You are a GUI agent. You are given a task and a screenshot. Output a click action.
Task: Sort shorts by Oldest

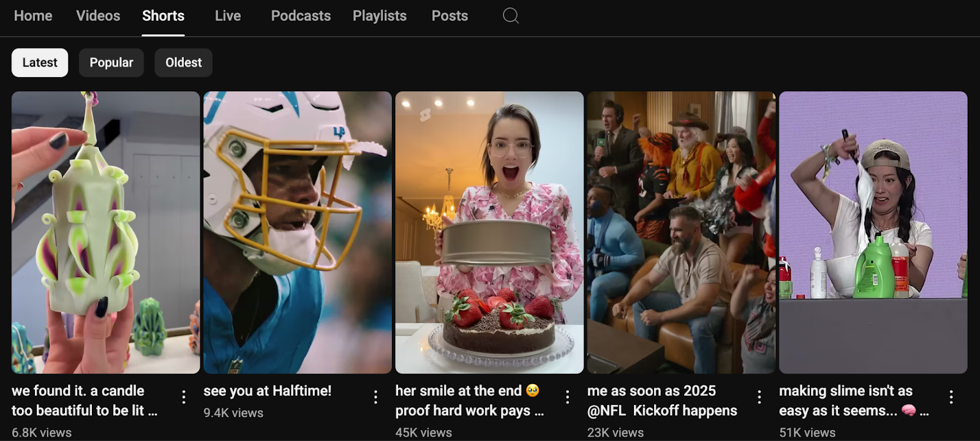click(x=183, y=62)
